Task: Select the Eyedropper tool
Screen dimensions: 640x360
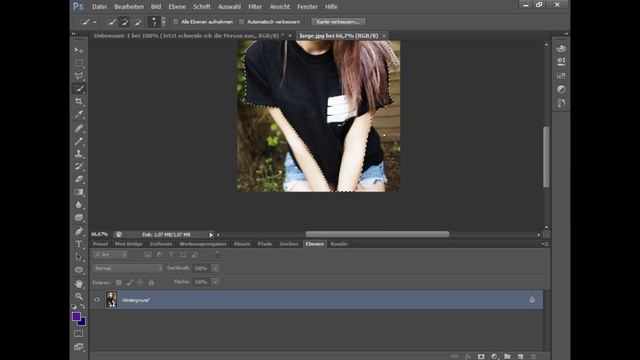Action: (79, 114)
